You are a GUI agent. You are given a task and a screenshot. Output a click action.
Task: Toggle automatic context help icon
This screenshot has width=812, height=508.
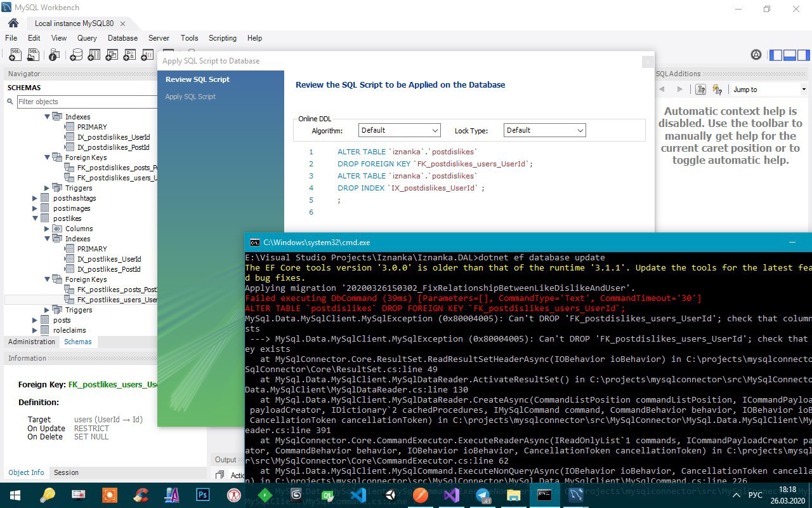[x=717, y=90]
